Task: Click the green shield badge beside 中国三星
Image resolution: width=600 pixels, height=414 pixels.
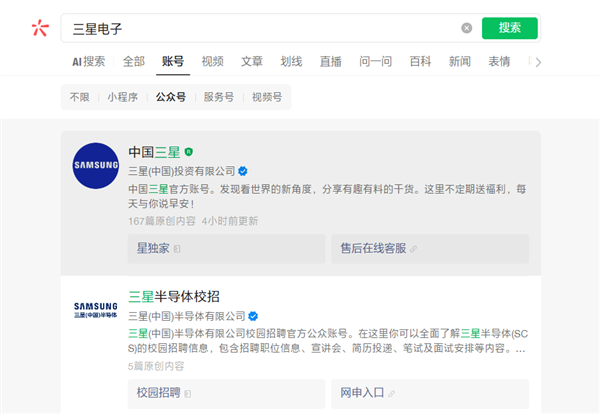Action: (x=189, y=152)
